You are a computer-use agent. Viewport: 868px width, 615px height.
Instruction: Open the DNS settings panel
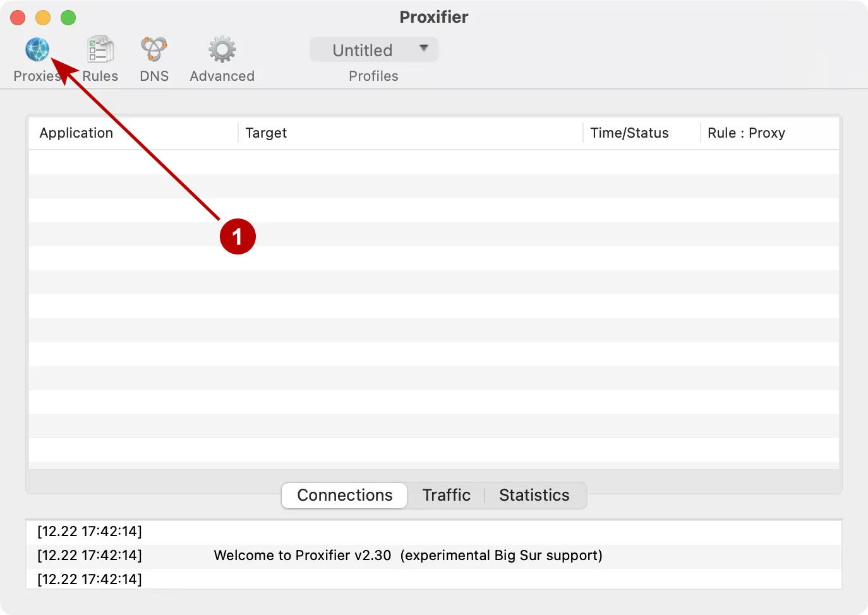154,58
